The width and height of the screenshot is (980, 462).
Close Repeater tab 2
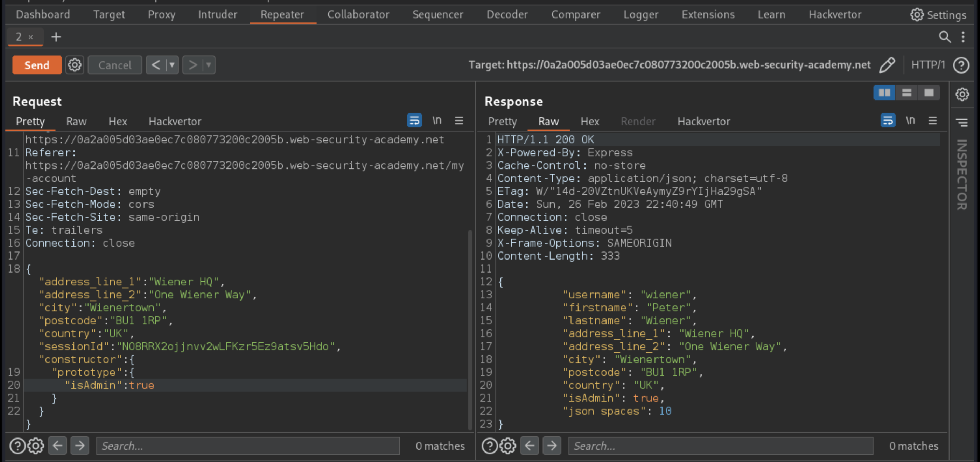[x=31, y=37]
